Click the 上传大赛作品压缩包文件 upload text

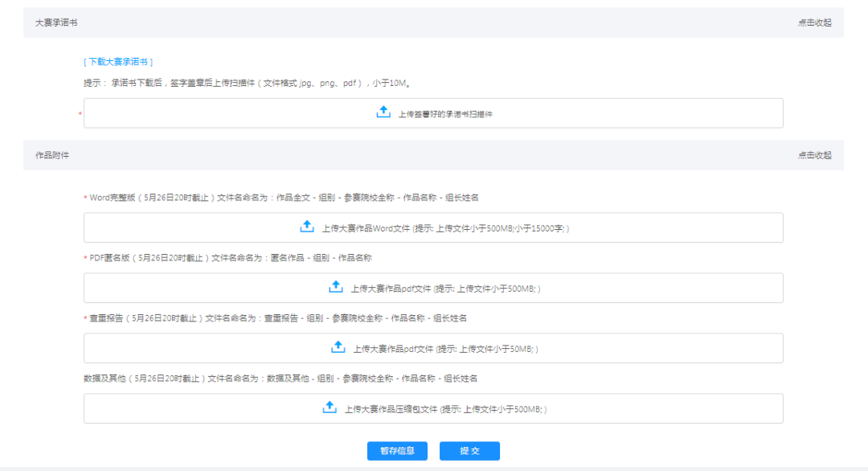(x=445, y=409)
